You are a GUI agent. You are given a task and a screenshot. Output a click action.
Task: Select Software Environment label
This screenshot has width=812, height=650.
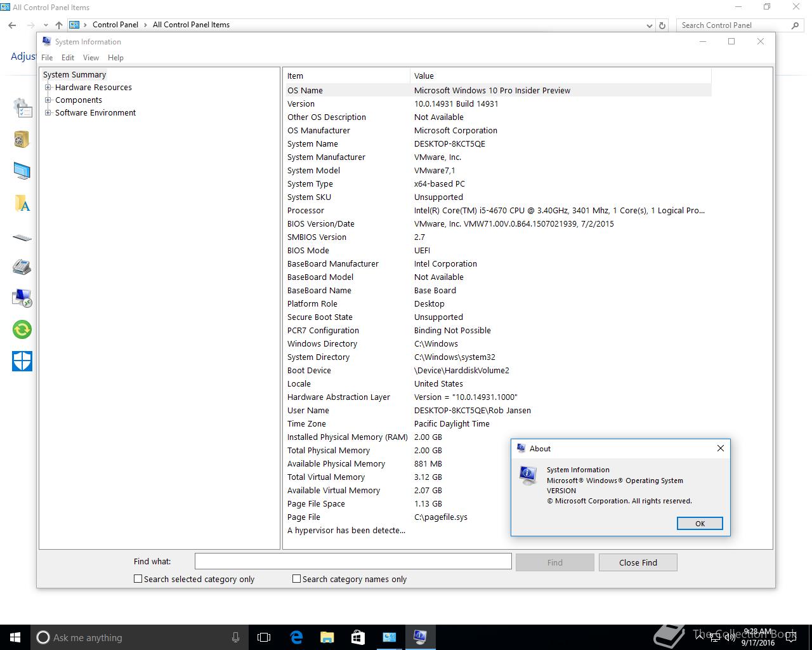[x=95, y=113]
